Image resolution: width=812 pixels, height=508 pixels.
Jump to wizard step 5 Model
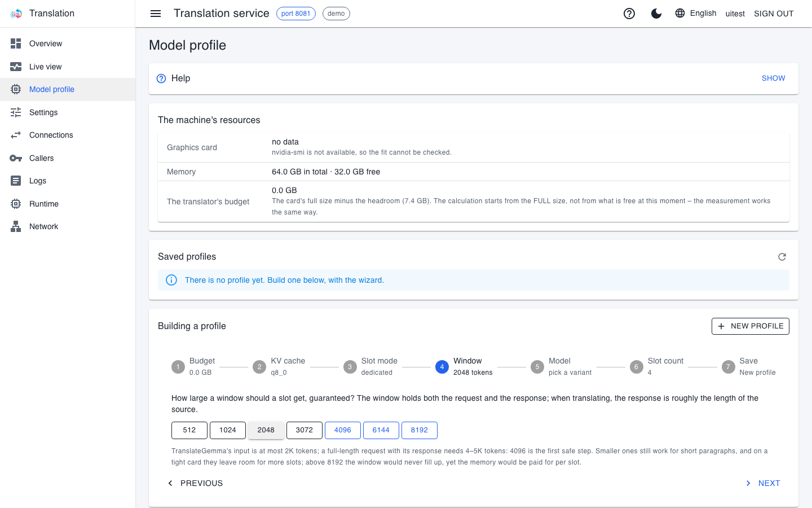pos(561,366)
